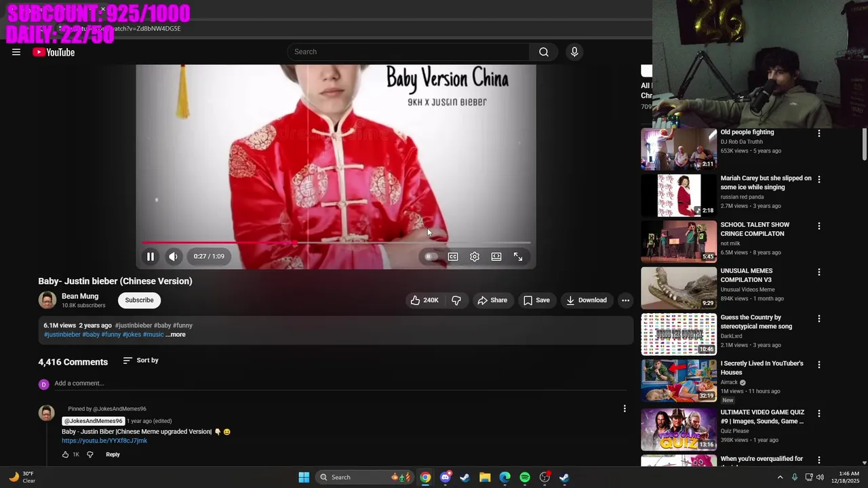This screenshot has width=868, height=488.
Task: Expand description with ...more
Action: click(176, 335)
